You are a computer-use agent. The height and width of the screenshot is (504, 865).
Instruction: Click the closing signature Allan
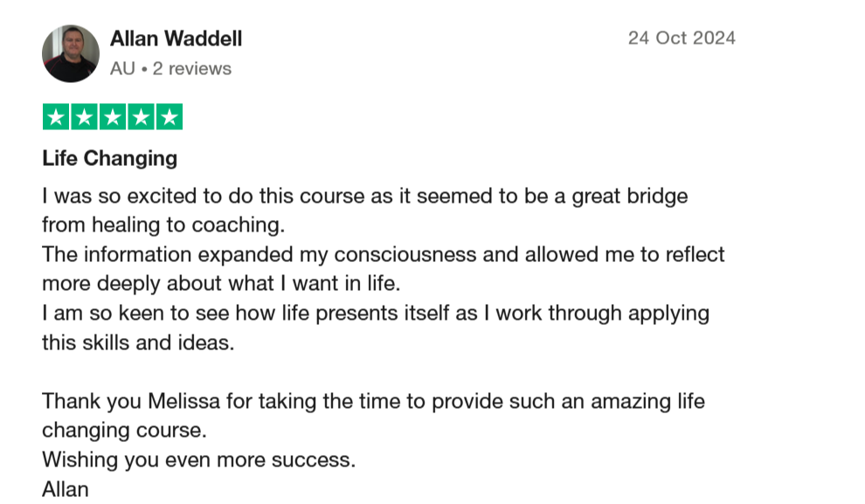click(66, 489)
